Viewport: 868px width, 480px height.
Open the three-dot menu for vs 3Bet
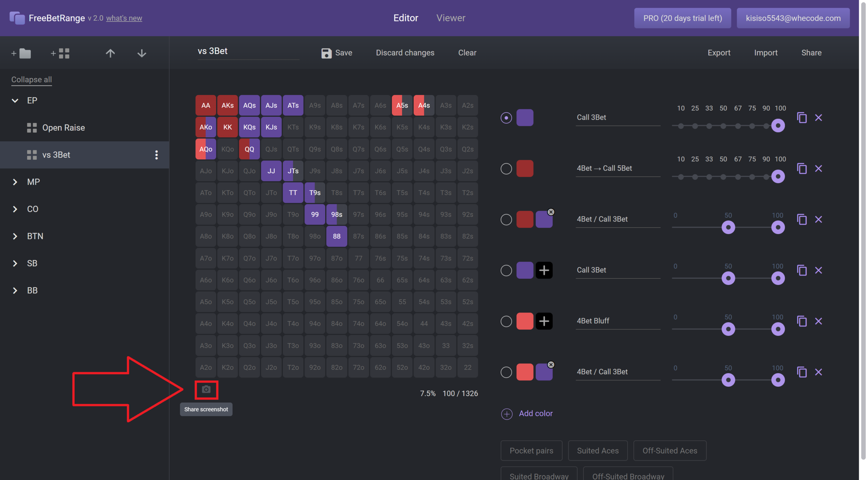point(156,155)
